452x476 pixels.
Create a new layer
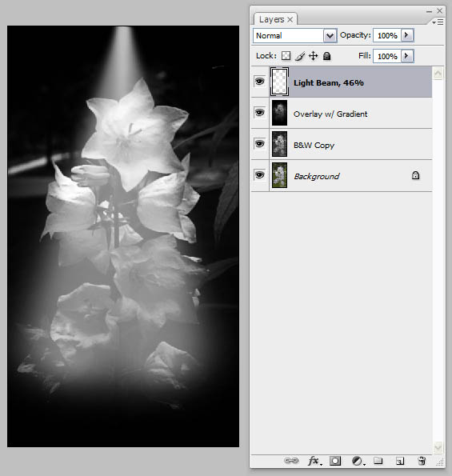(400, 461)
